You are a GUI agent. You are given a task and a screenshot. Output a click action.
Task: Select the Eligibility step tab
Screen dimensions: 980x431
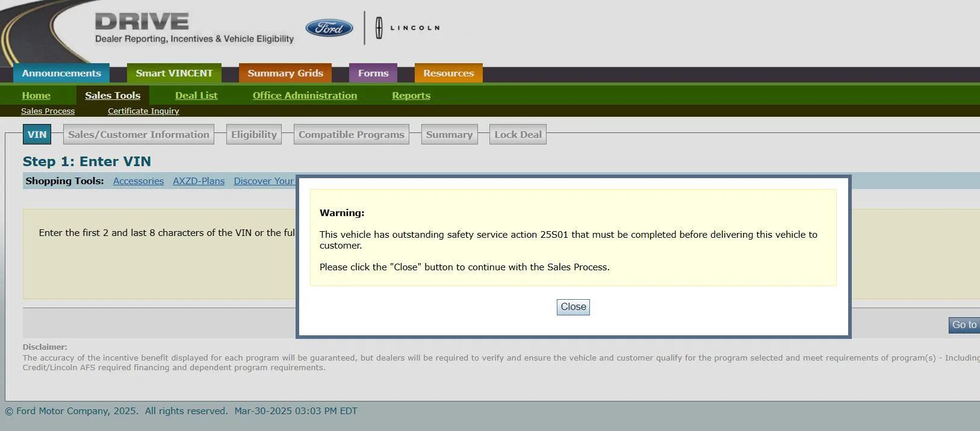(x=254, y=134)
